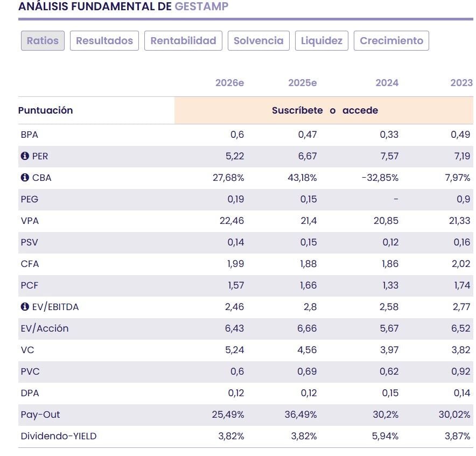Select the 2025e column header
The image size is (476, 456).
tap(302, 83)
